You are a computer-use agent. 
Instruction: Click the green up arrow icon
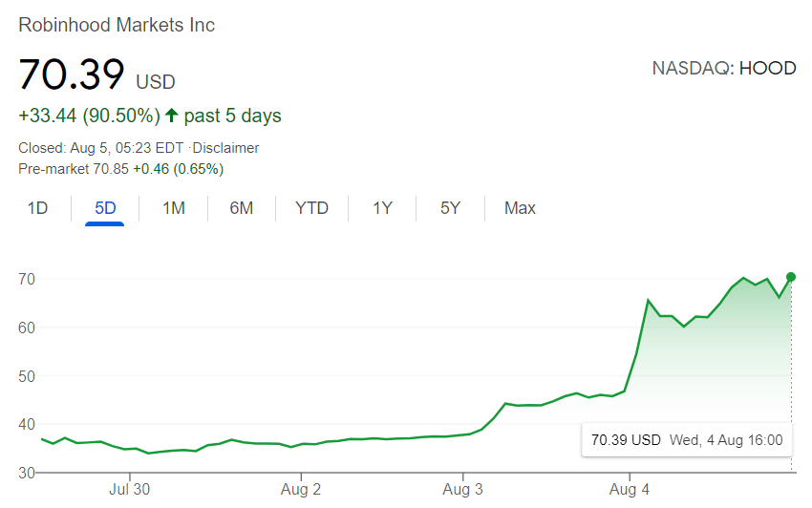[172, 116]
